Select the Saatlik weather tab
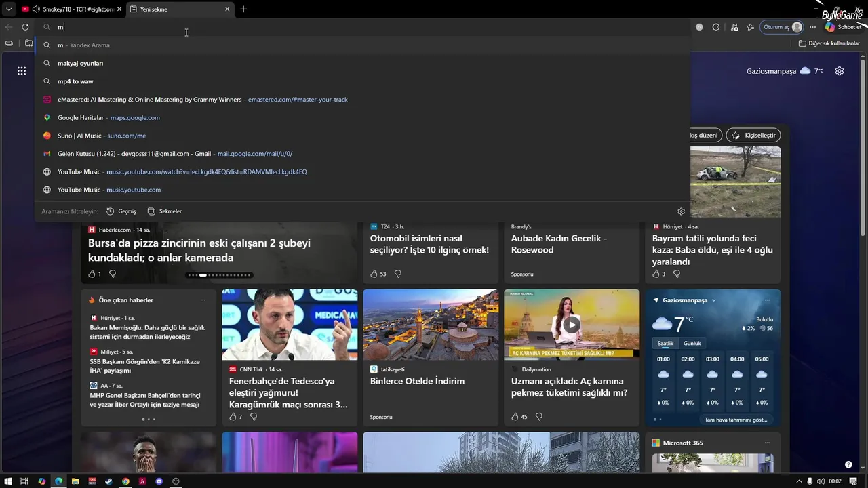The image size is (868, 488). point(665,343)
